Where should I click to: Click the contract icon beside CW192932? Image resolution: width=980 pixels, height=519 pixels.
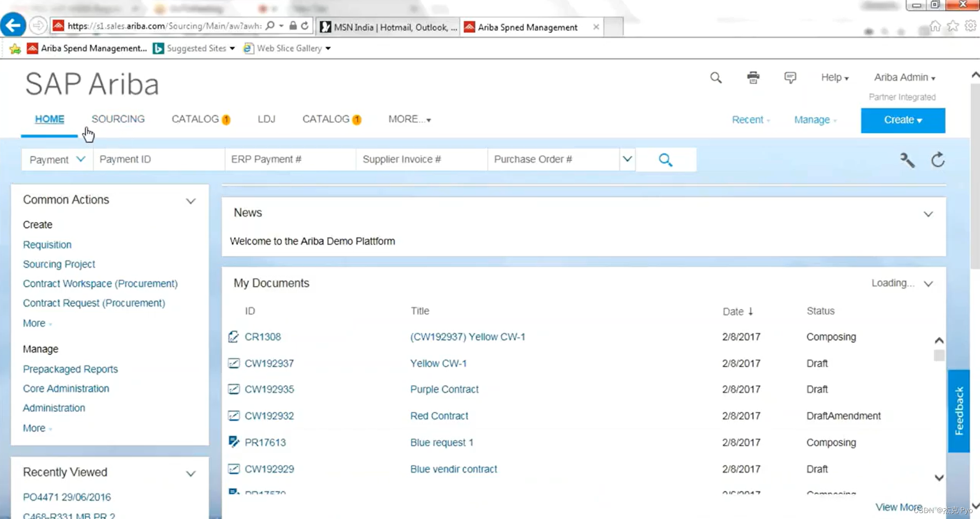click(233, 416)
